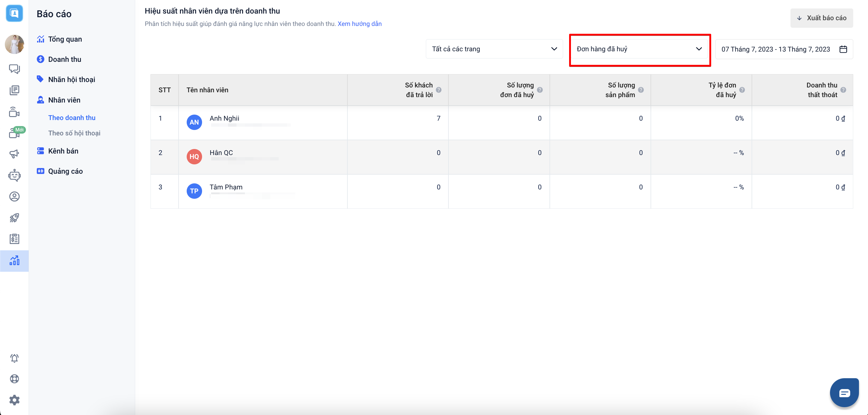Click the help lifebuoy icon
This screenshot has height=415, width=868.
click(14, 379)
